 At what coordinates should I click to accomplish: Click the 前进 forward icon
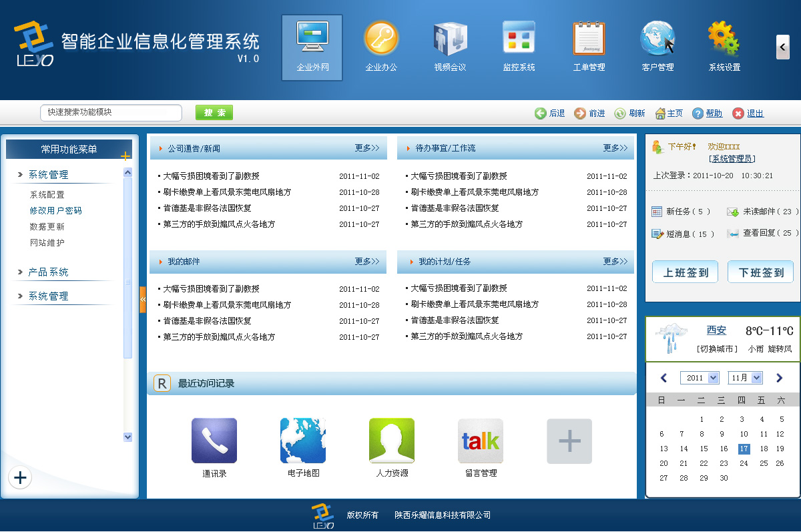[580, 113]
